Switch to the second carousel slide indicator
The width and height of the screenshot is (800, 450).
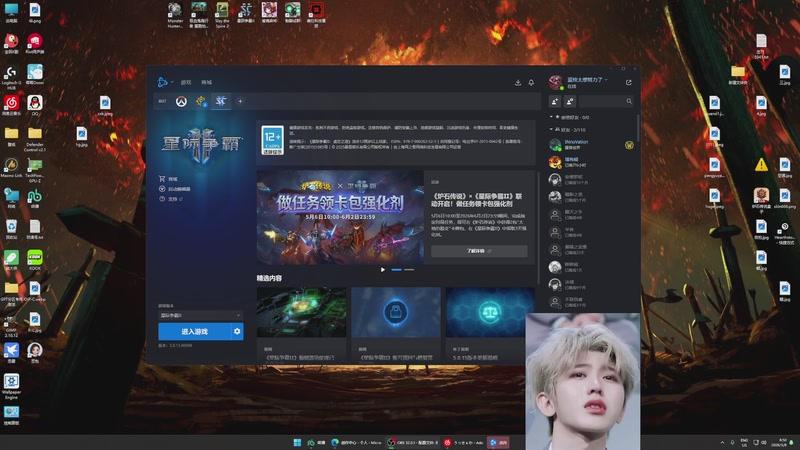click(409, 269)
